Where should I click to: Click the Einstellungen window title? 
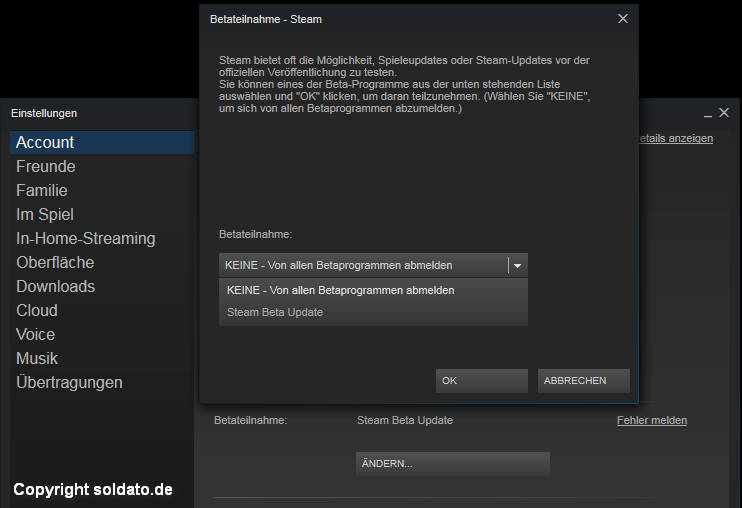pyautogui.click(x=44, y=114)
